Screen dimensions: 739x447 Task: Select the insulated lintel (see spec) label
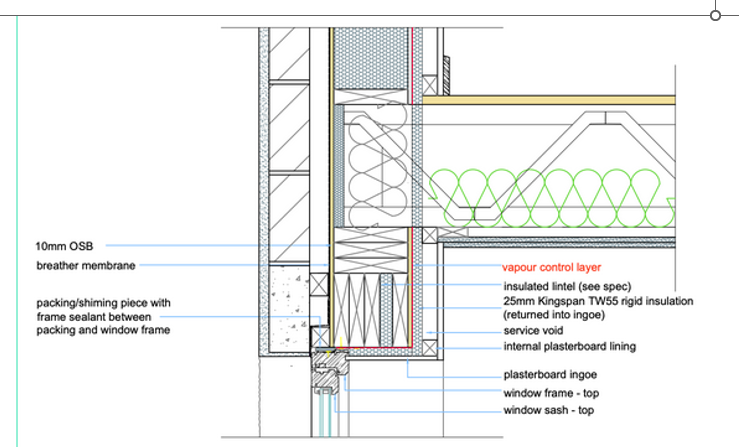[561, 286]
